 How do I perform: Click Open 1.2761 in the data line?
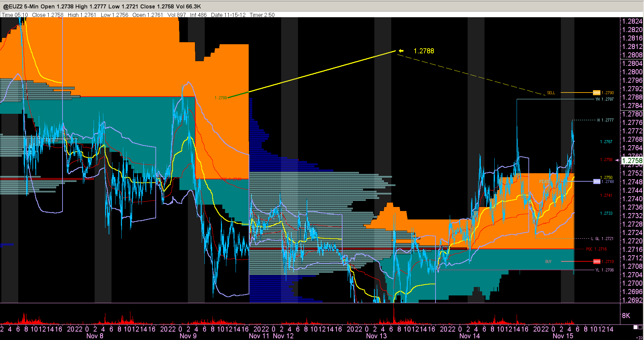148,15
